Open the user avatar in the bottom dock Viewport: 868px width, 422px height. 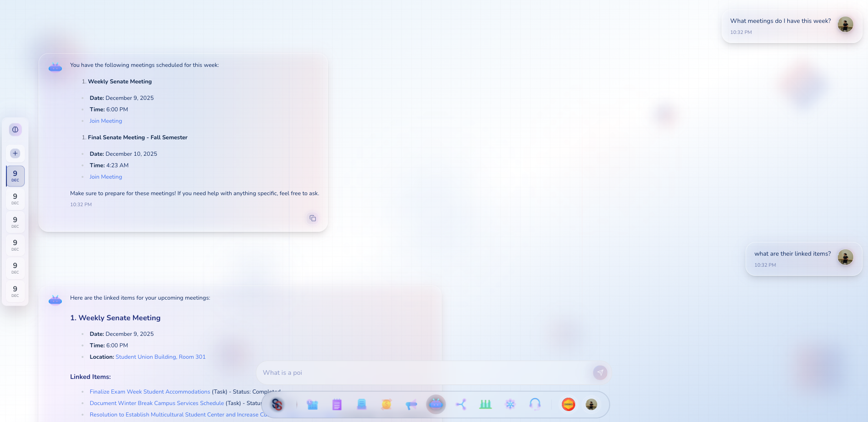click(591, 405)
